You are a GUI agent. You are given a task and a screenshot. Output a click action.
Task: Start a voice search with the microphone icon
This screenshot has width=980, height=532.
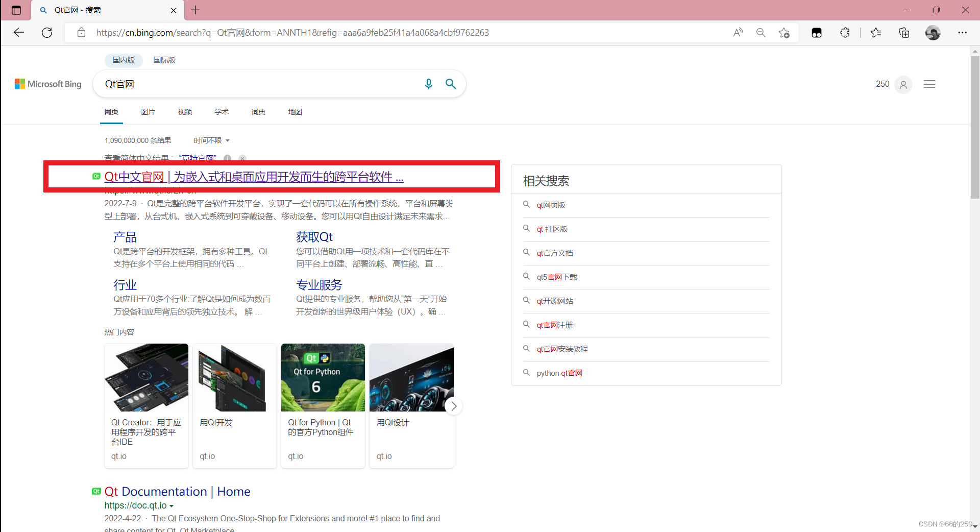click(429, 84)
